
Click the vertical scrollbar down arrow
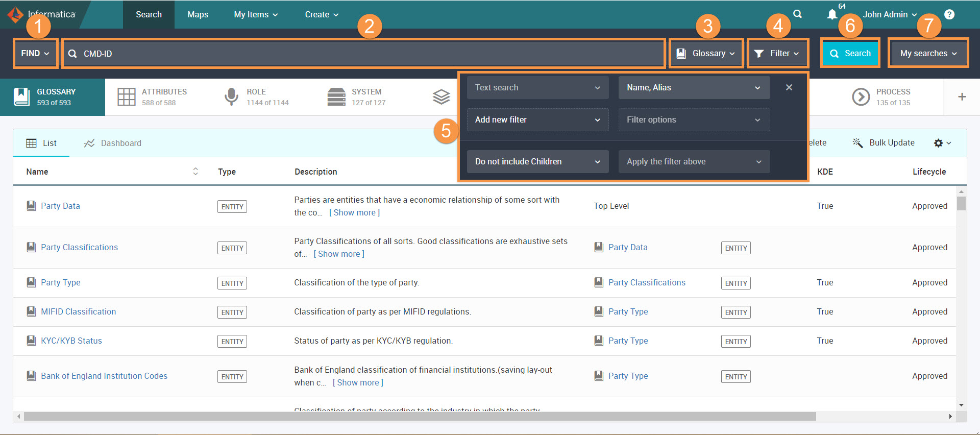(961, 405)
